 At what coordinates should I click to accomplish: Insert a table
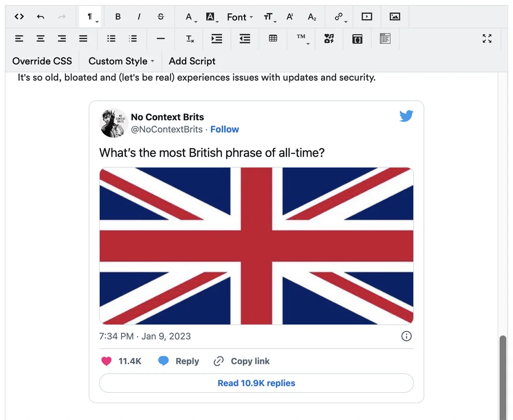[x=273, y=39]
